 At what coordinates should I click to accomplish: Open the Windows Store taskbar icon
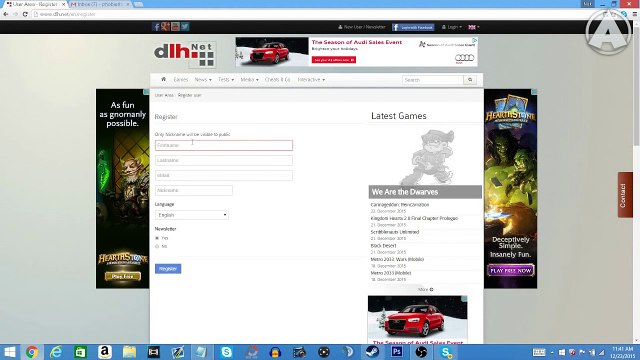point(80,352)
